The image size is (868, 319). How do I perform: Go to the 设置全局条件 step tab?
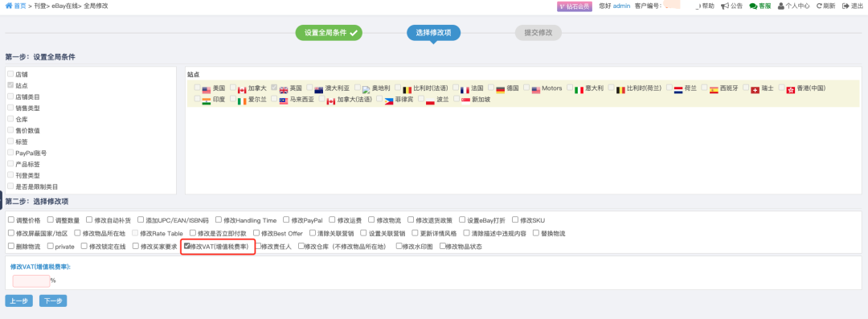click(x=329, y=33)
